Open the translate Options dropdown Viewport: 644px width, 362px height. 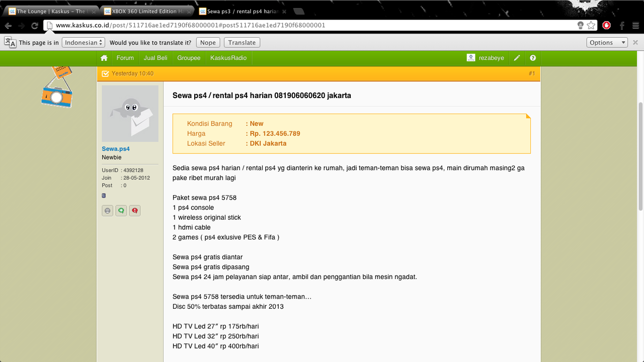click(607, 42)
